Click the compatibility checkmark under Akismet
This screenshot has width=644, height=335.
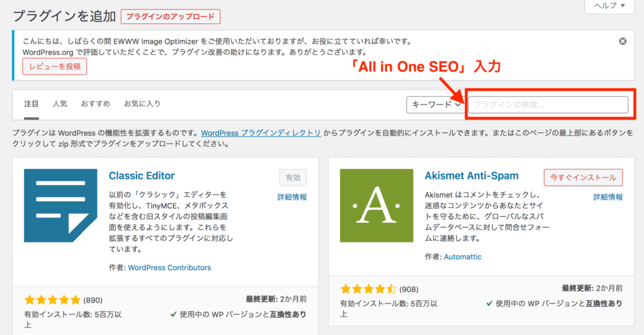click(489, 304)
